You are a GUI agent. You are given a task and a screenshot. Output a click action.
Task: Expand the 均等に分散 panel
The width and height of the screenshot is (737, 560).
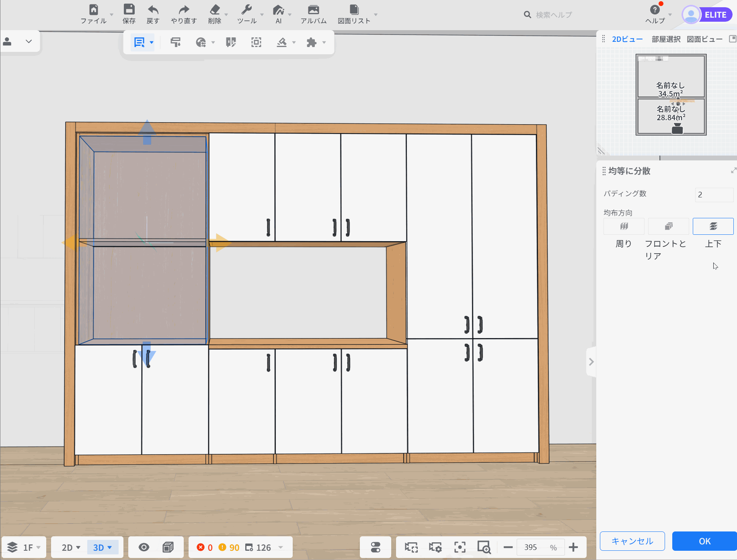[x=733, y=171]
